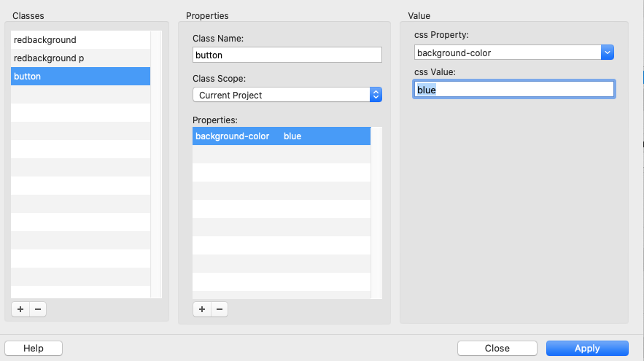The height and width of the screenshot is (361, 644).
Task: Click the Classes list scrollbar
Action: pos(156,164)
